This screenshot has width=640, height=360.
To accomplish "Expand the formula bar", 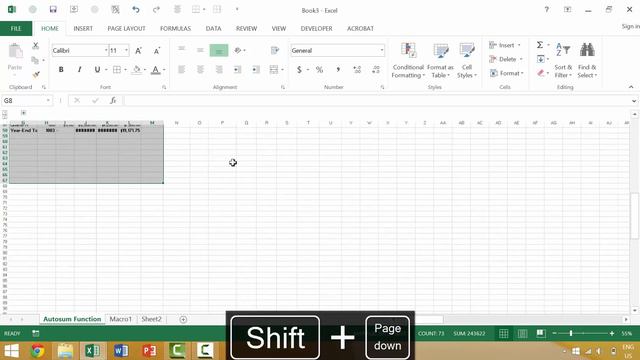I will tap(634, 101).
